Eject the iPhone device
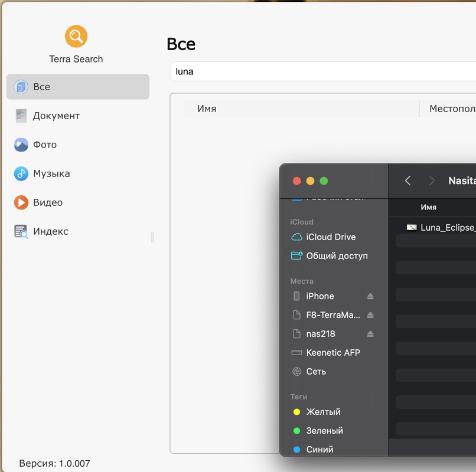Image resolution: width=476 pixels, height=472 pixels. pos(370,296)
